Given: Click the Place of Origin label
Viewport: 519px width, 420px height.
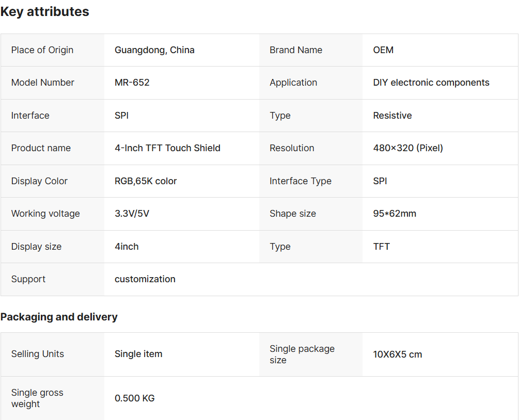Looking at the screenshot, I should click(42, 50).
